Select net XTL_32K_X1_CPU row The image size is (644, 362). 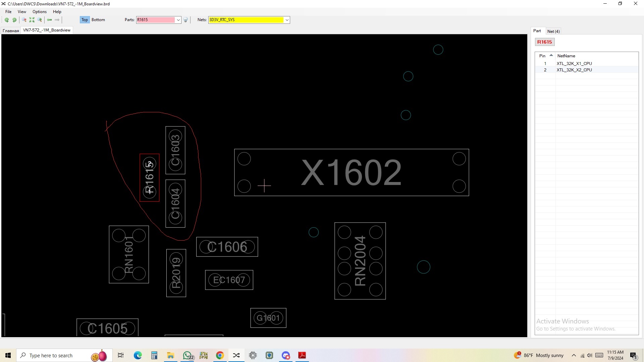[x=586, y=63]
